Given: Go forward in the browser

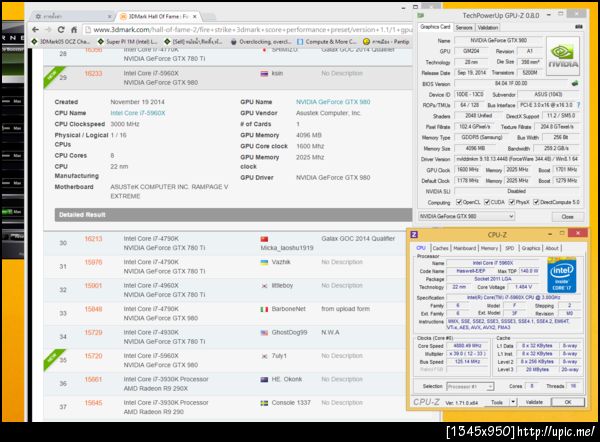Looking at the screenshot, I should tap(48, 29).
